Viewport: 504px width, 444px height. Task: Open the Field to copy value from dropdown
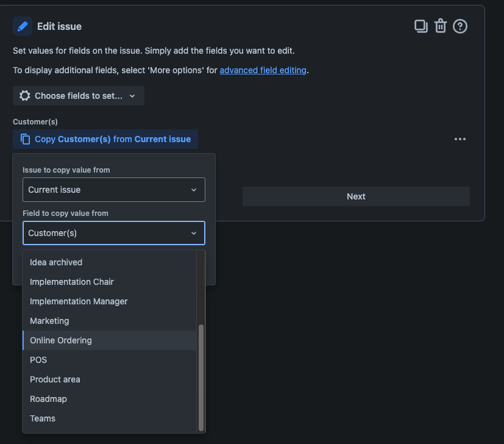coord(114,233)
